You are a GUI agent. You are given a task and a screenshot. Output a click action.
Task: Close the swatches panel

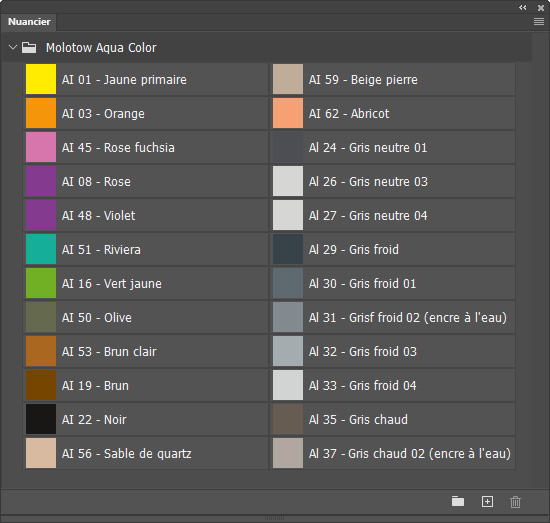(x=541, y=7)
